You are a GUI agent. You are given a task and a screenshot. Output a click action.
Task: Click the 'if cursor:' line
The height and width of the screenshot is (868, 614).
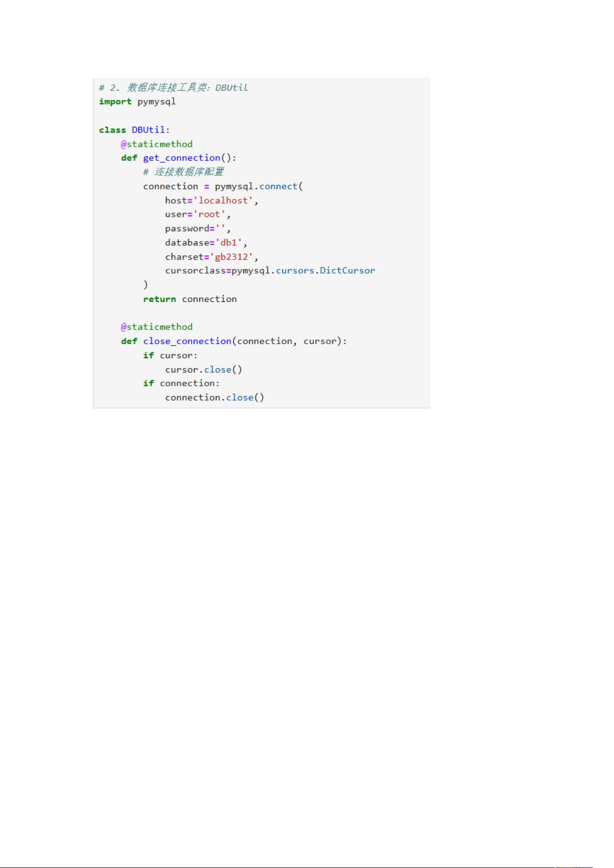[x=170, y=355]
